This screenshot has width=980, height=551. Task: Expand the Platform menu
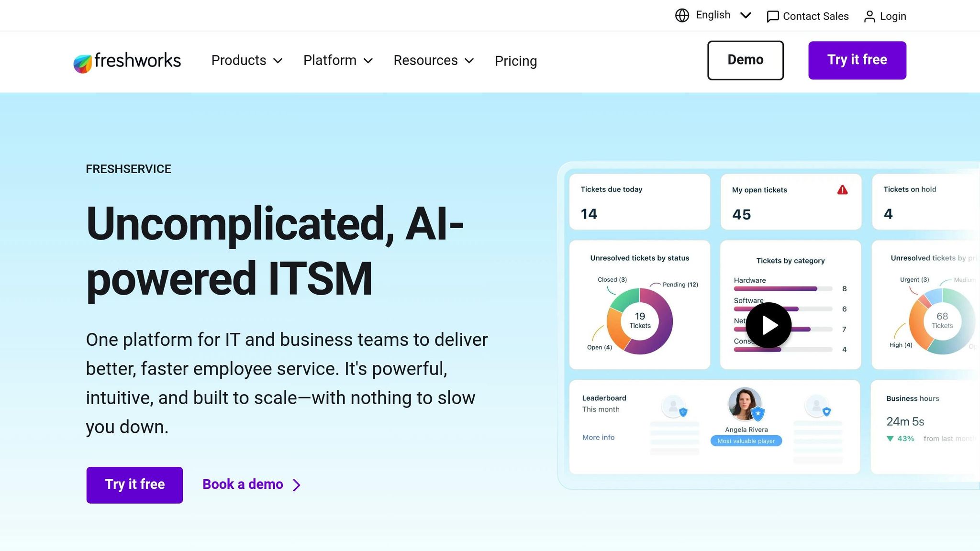[x=338, y=61]
